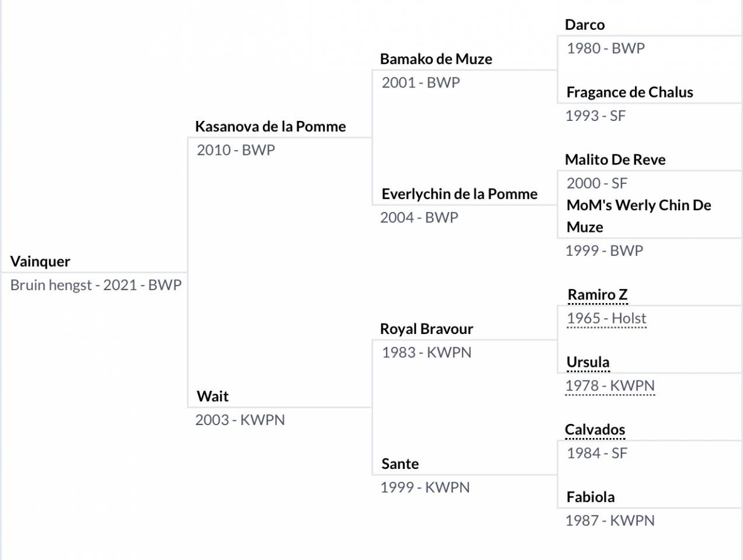Click the '2010 - BWP' detail text
This screenshot has width=743, height=560.
[x=236, y=150]
